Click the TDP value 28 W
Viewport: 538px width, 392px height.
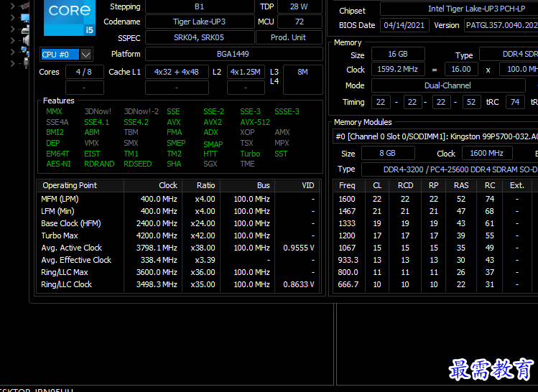(300, 6)
